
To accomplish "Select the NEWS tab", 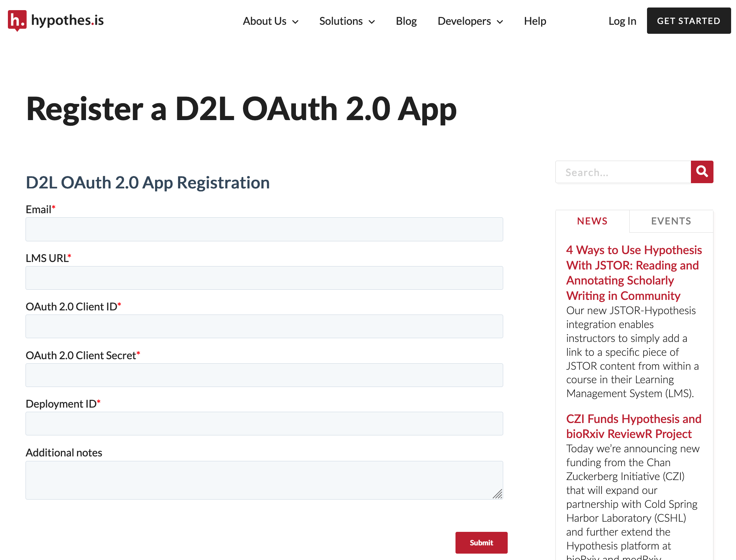I will point(592,221).
